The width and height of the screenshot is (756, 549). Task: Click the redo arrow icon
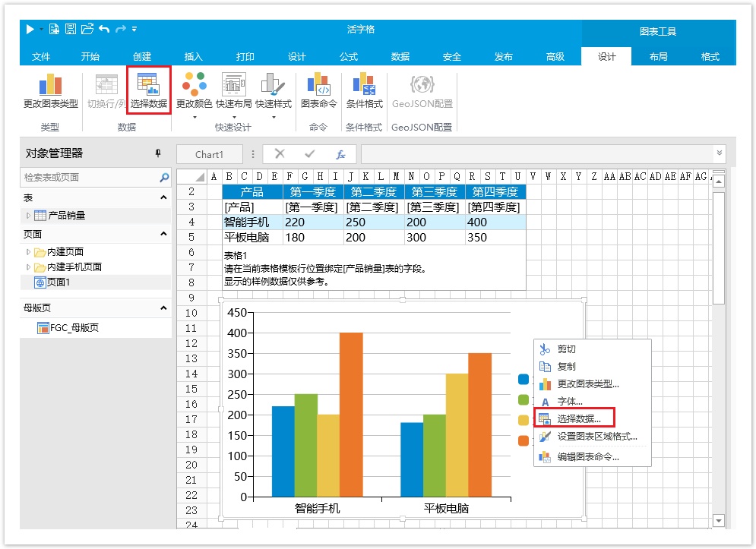[121, 29]
